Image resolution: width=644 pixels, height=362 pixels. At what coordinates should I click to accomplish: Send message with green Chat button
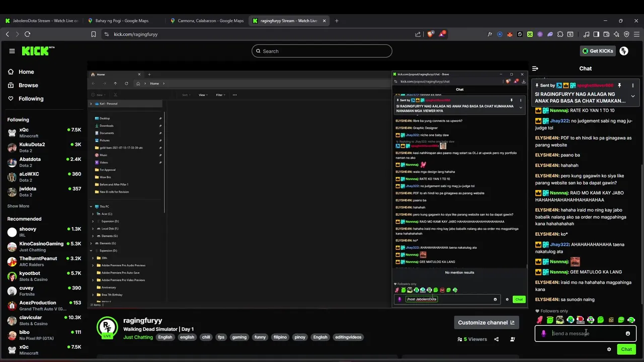(x=626, y=349)
